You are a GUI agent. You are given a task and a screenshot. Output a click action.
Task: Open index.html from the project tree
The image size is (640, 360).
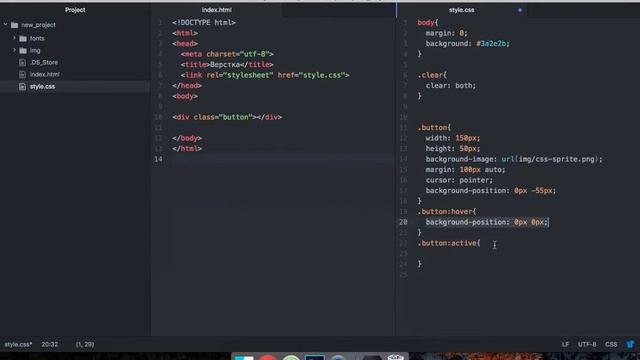tap(44, 74)
